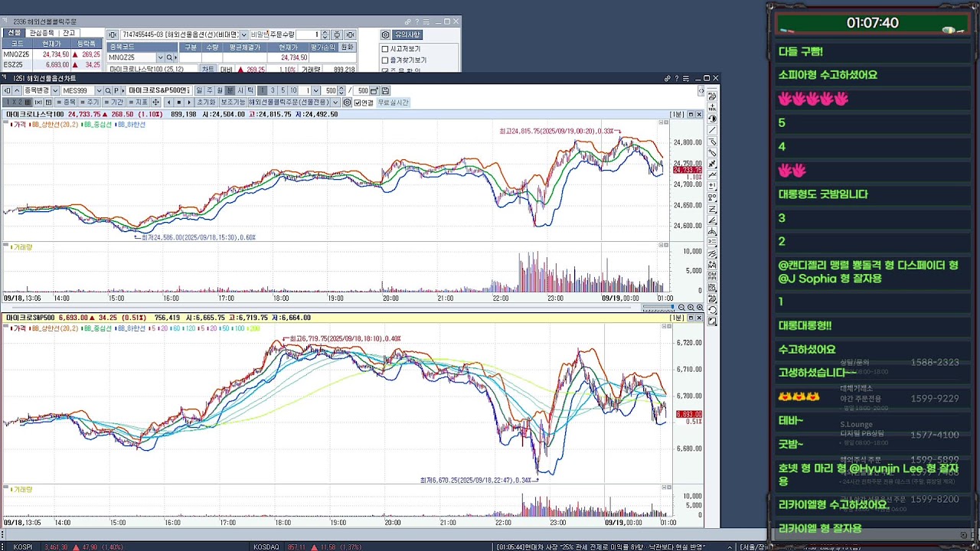Click the account password input field
This screenshot has height=551, width=980.
[258, 34]
